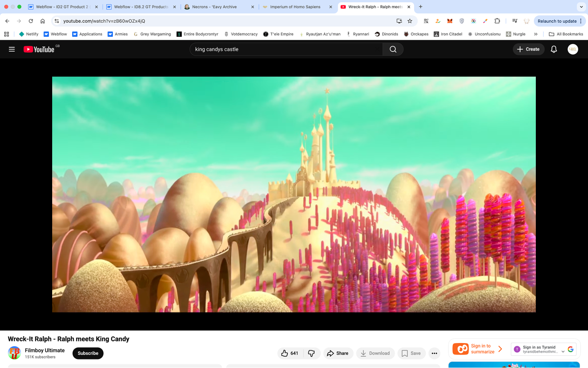
Task: Close the Necrons - 'Eavy Archive tab
Action: coord(253,7)
